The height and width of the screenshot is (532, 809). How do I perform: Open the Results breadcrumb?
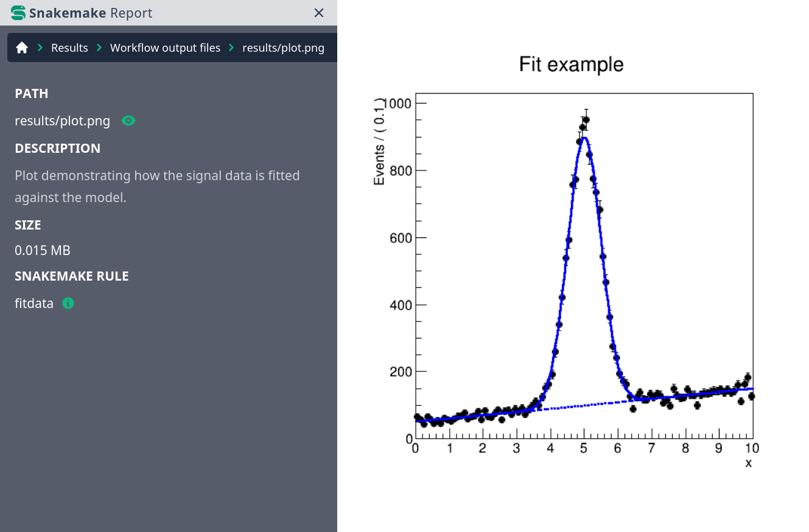pyautogui.click(x=69, y=47)
